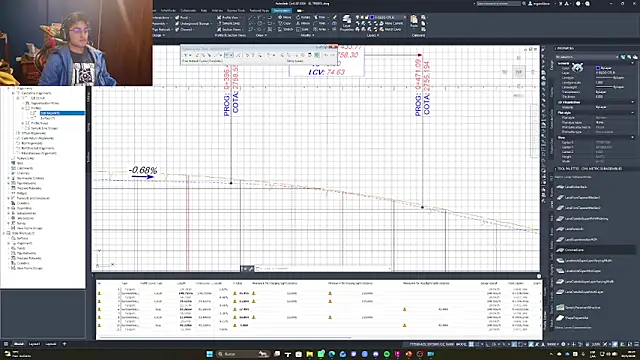Expand the Profile Views tree node
640x360 pixels.
tap(23, 123)
